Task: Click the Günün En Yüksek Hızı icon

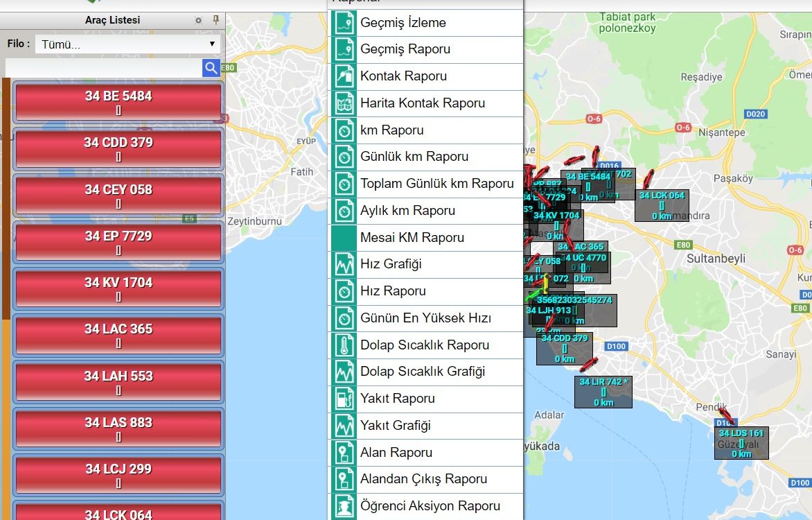Action: pos(344,318)
